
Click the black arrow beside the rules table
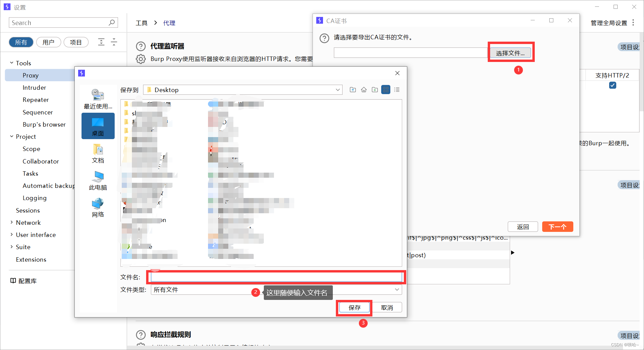coord(513,253)
